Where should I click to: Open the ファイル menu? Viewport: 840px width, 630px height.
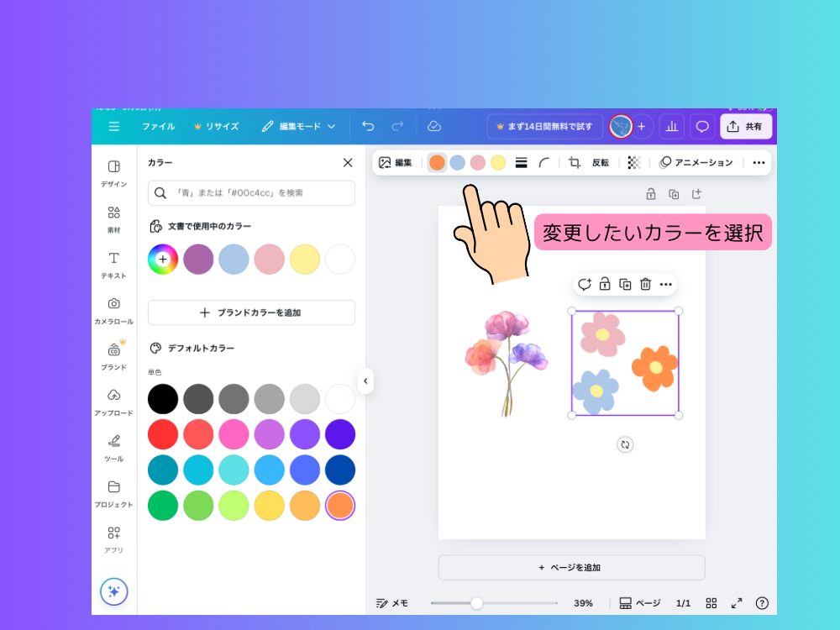(158, 126)
